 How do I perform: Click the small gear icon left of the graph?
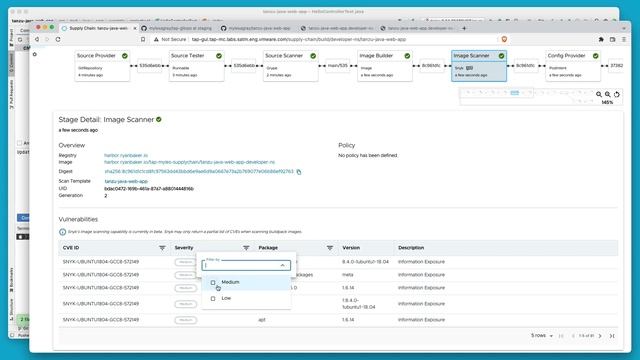[x=35, y=54]
